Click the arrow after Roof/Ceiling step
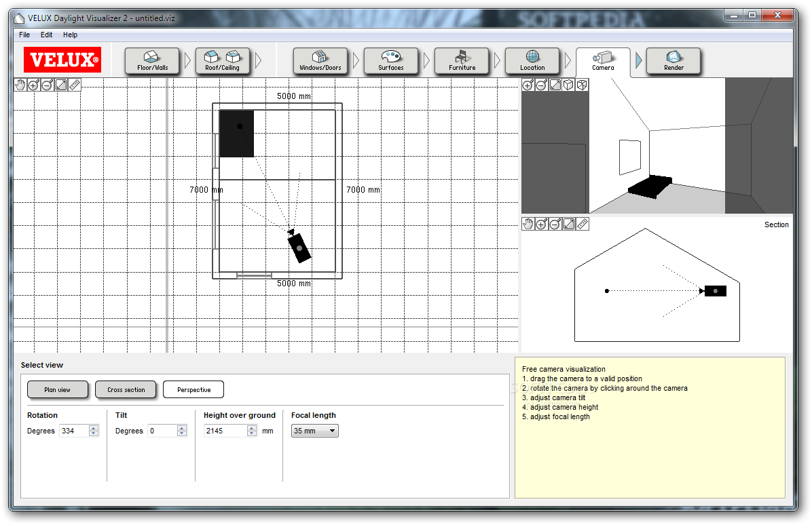 258,60
